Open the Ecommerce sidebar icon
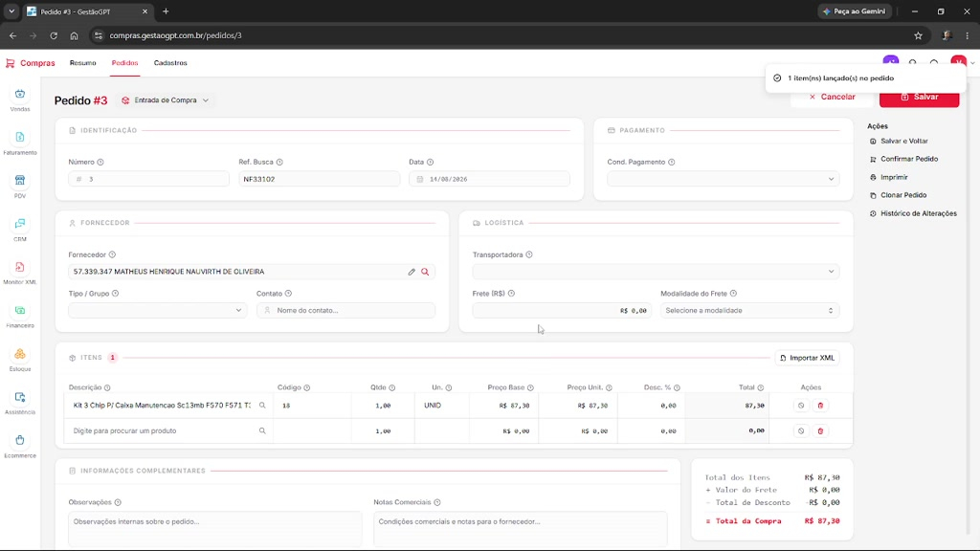 point(20,446)
